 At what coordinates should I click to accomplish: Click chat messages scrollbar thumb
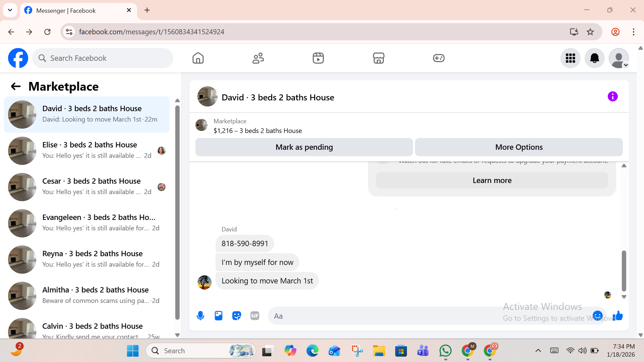click(624, 271)
